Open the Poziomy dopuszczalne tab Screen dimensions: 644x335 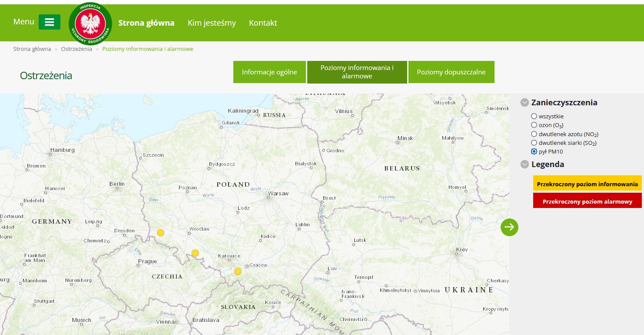click(x=451, y=72)
